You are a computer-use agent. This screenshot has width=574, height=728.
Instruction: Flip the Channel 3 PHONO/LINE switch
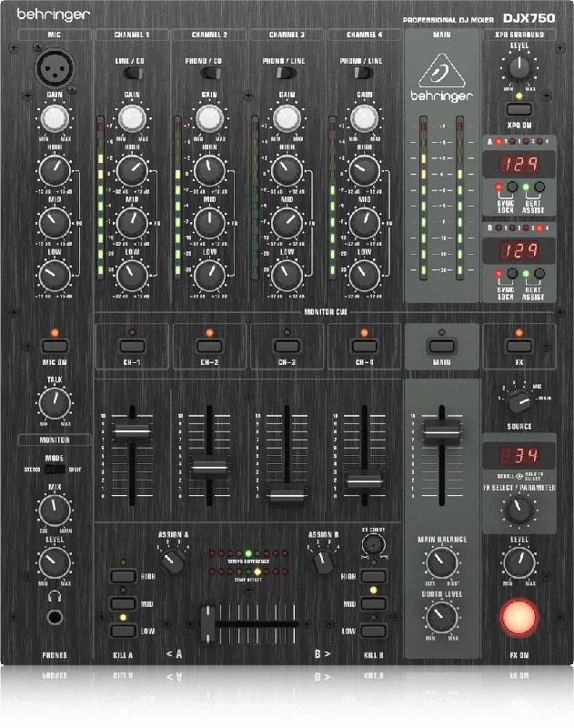coord(287,73)
